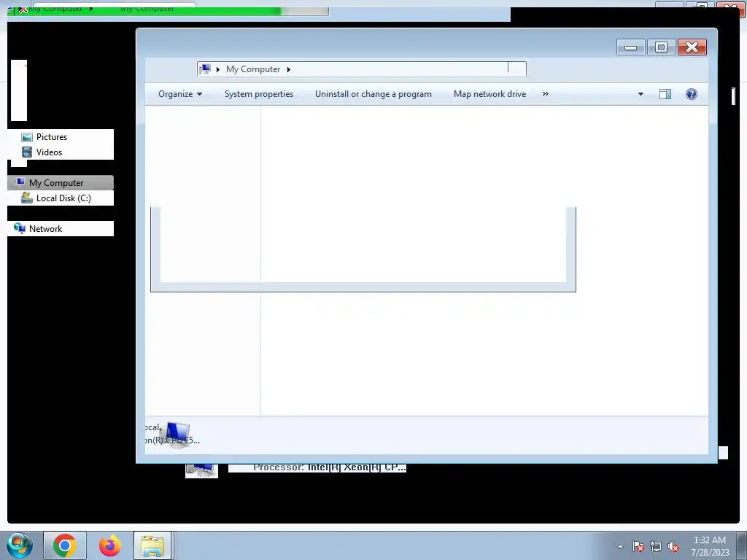The height and width of the screenshot is (560, 747).
Task: Launch Firefox from the taskbar
Action: click(110, 545)
